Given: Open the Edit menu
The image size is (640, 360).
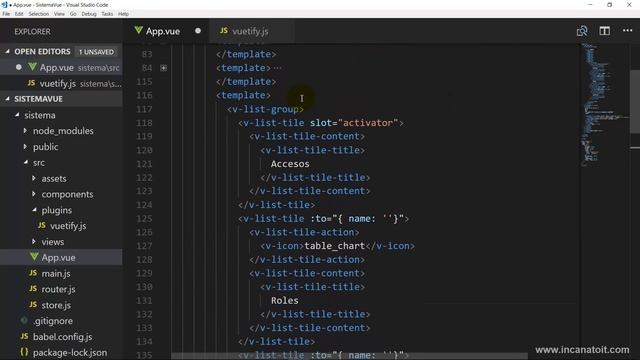Looking at the screenshot, I should 19,14.
